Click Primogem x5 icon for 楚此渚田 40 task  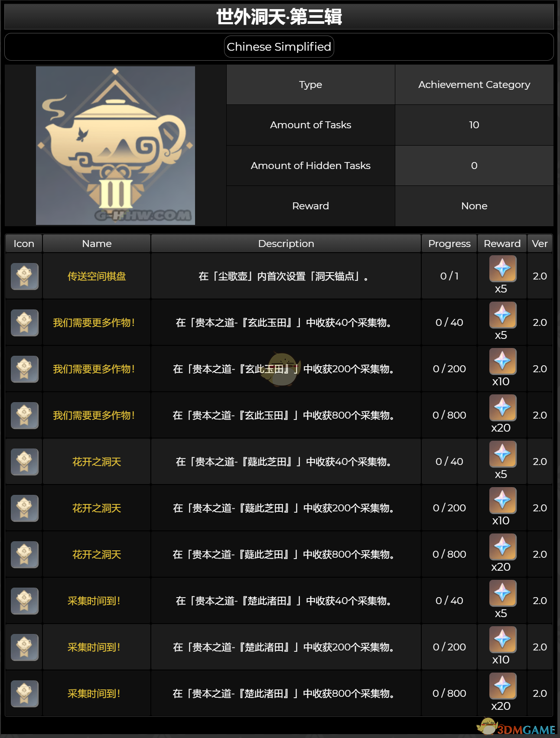coord(503,593)
